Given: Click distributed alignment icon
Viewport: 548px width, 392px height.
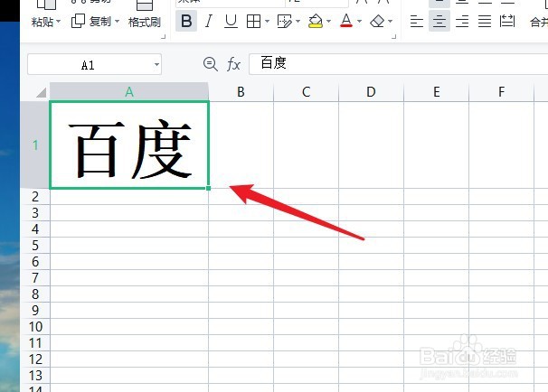Looking at the screenshot, I should [x=507, y=21].
